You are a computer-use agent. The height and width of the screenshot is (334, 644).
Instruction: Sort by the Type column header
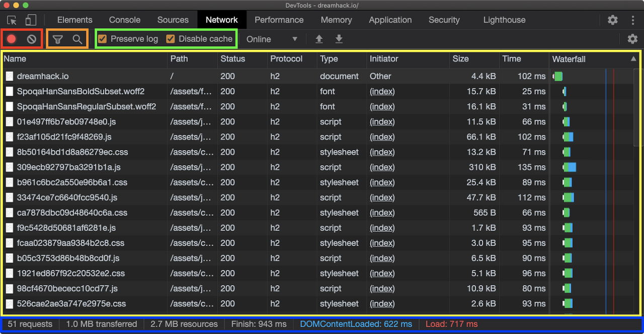point(342,59)
